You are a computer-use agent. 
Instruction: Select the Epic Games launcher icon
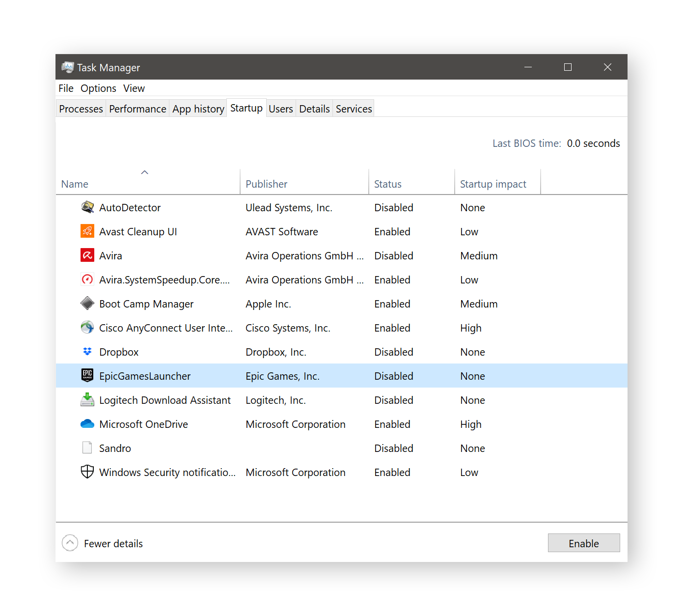[x=87, y=375]
